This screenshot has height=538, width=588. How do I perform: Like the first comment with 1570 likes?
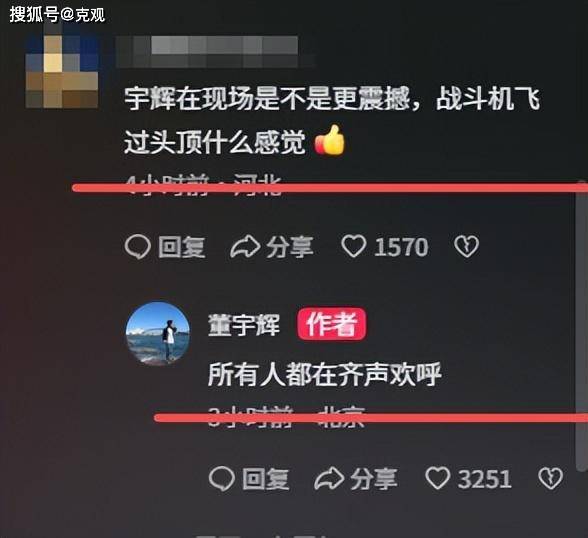click(353, 246)
